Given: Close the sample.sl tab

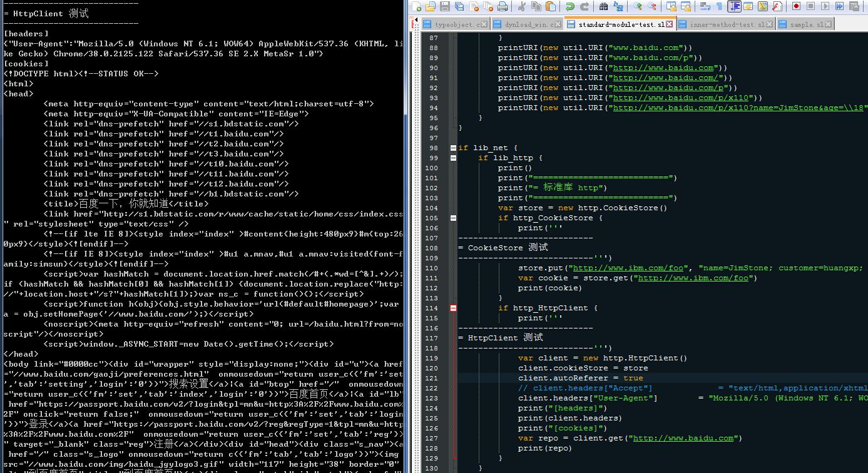Looking at the screenshot, I should click(828, 24).
